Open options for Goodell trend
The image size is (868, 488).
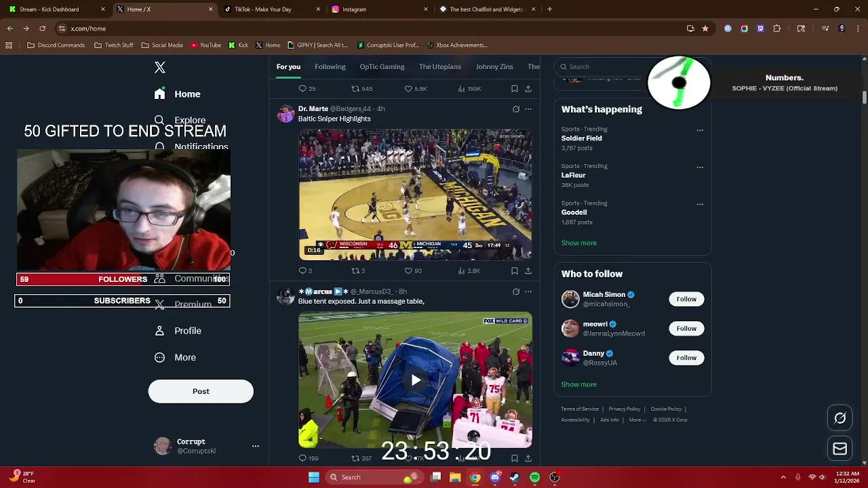point(700,204)
